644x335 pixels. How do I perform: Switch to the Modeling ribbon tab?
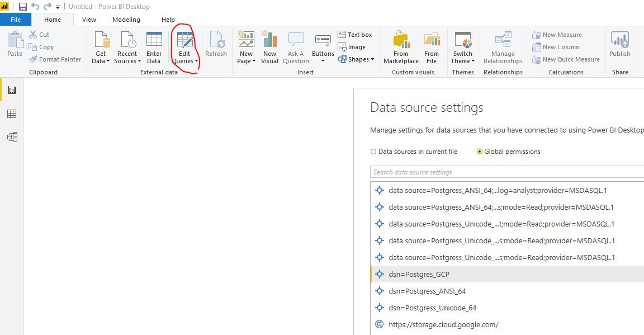[126, 20]
